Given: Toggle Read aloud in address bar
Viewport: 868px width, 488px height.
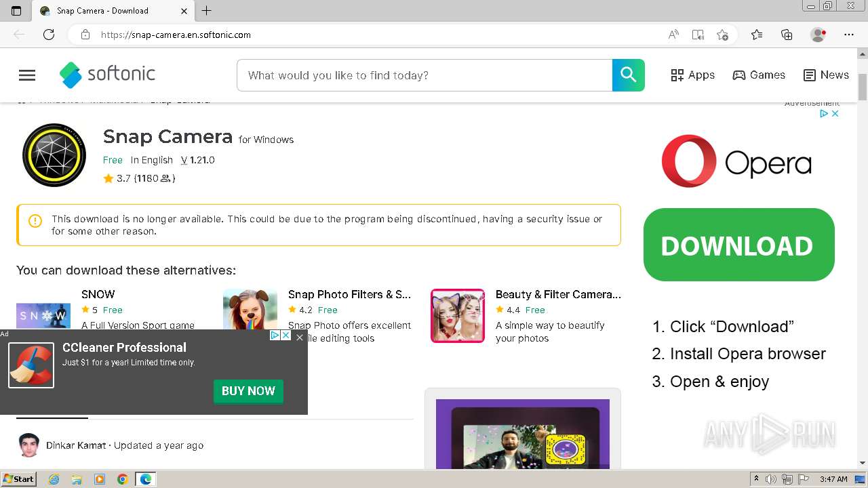Looking at the screenshot, I should [673, 35].
